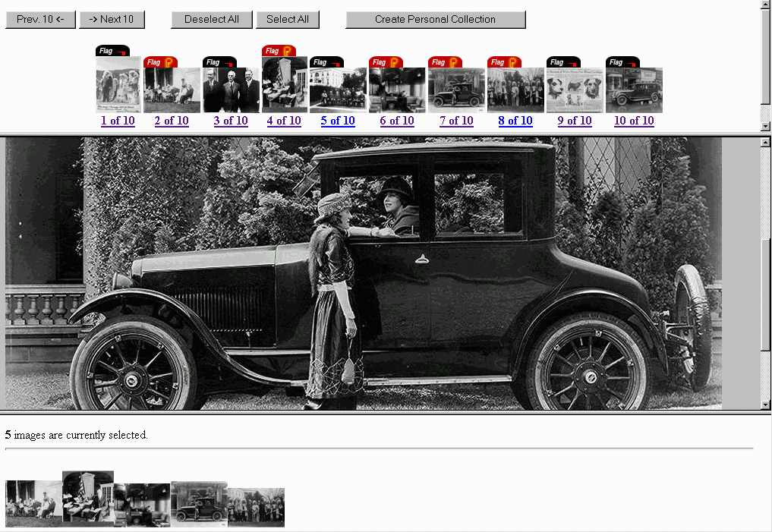Click the red Flag icon above image 4

(279, 51)
